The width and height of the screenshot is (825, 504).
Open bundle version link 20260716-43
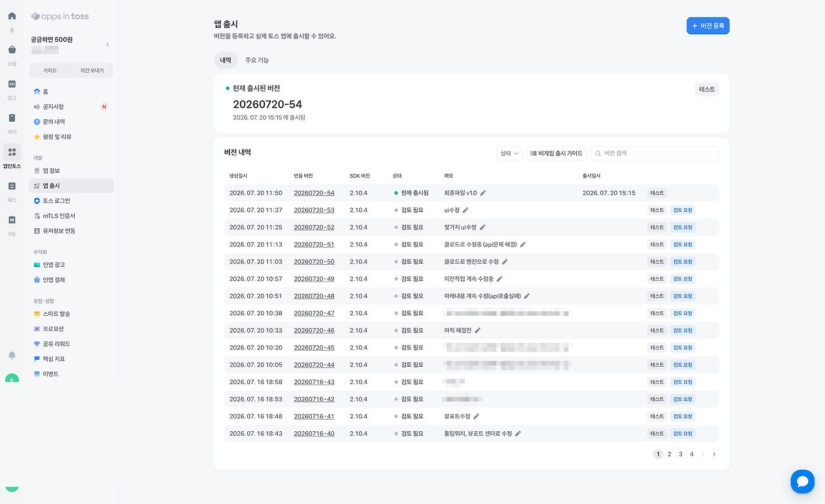(314, 382)
